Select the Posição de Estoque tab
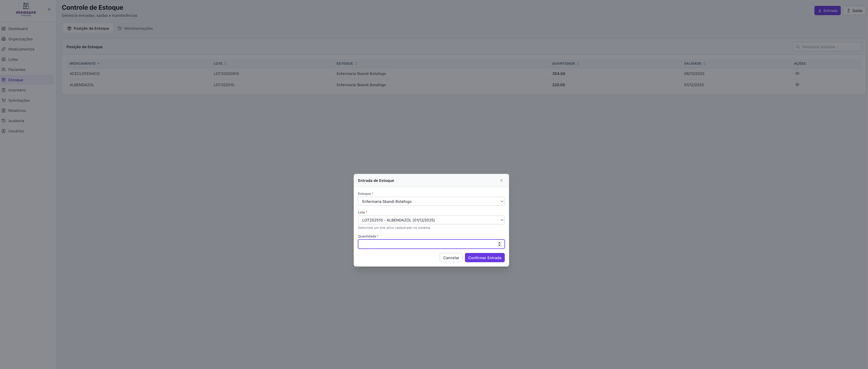Image resolution: width=868 pixels, height=369 pixels. 88,29
